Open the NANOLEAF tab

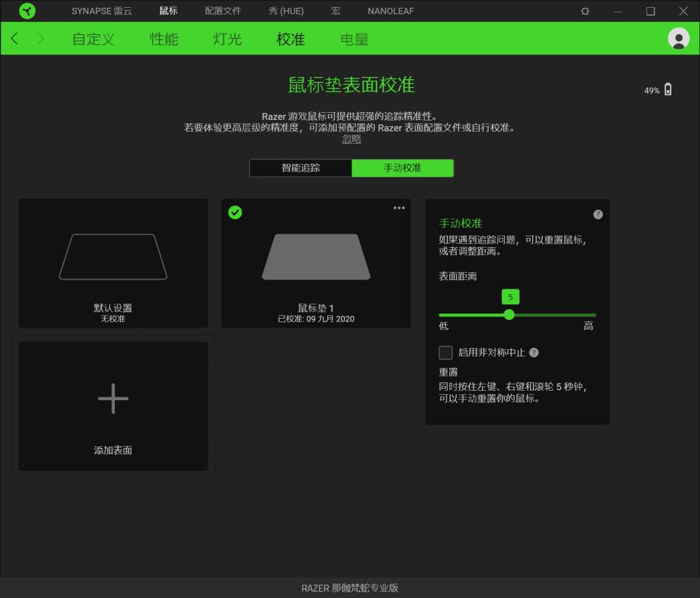(391, 11)
